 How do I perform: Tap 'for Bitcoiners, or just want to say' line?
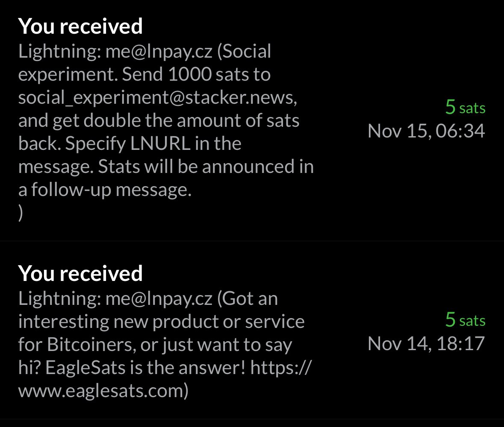click(155, 345)
